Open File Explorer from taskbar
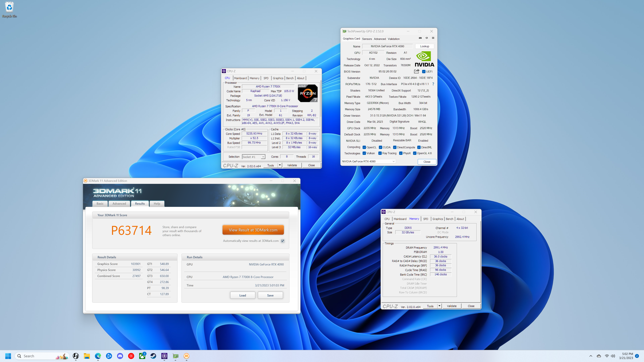This screenshot has width=644, height=362. tap(87, 356)
